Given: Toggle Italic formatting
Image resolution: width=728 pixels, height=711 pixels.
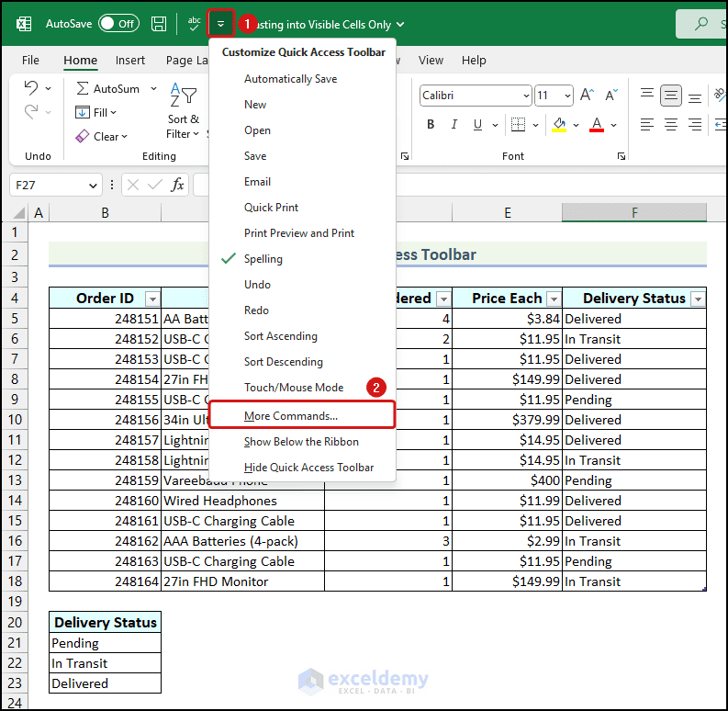Looking at the screenshot, I should tap(454, 125).
